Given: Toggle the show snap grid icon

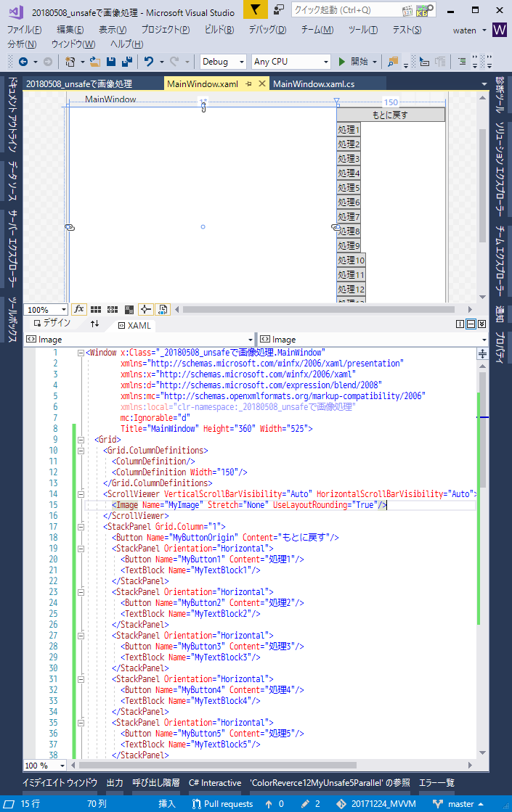Looking at the screenshot, I should coord(96,309).
